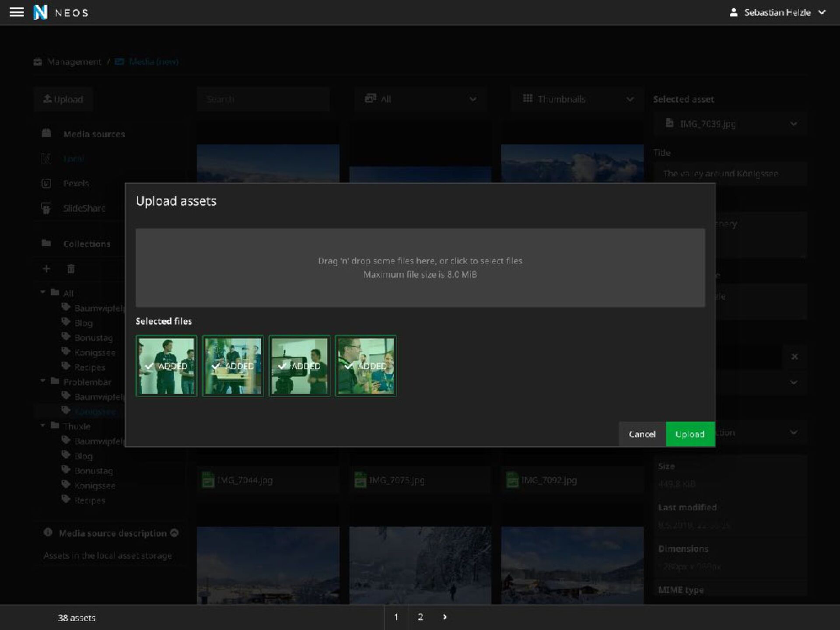Screen dimensions: 840x630
Task: Click the X icon in right panel
Action: click(x=794, y=357)
